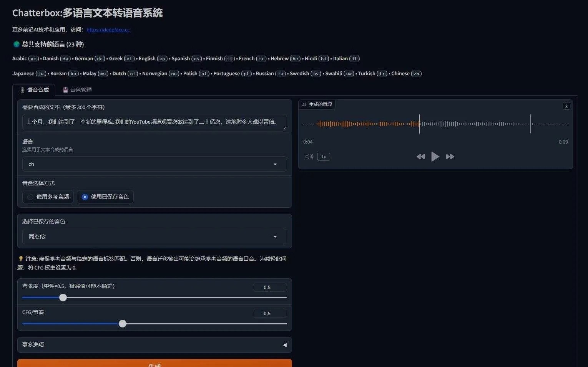The image size is (588, 367).
Task: Click the text-to-synthesize input field
Action: pyautogui.click(x=154, y=122)
